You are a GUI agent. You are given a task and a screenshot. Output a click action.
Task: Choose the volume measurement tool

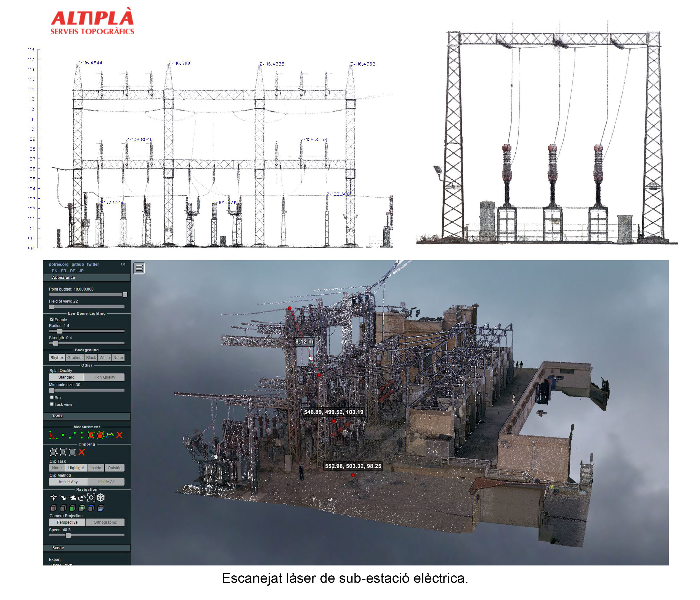coord(100,435)
